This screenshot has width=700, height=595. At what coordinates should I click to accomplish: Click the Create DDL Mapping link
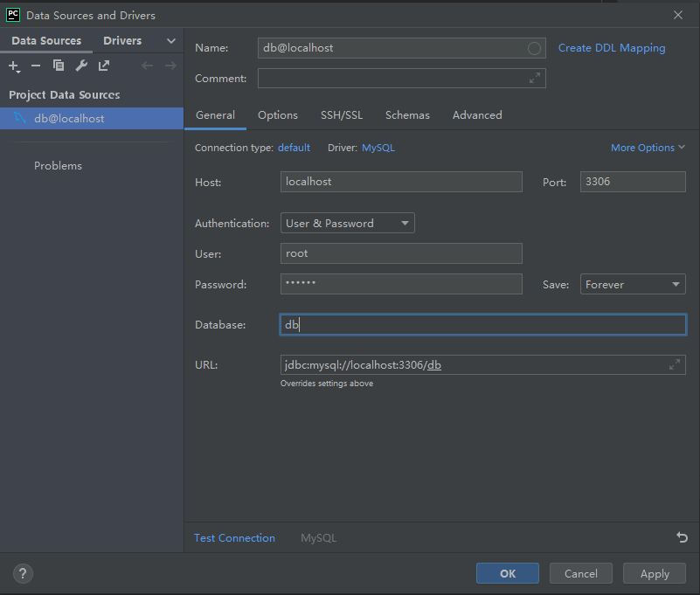pyautogui.click(x=612, y=48)
